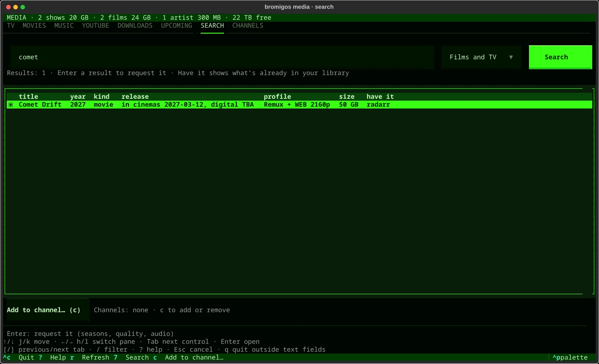
Task: Click the 'have it' column header
Action: pyautogui.click(x=380, y=97)
